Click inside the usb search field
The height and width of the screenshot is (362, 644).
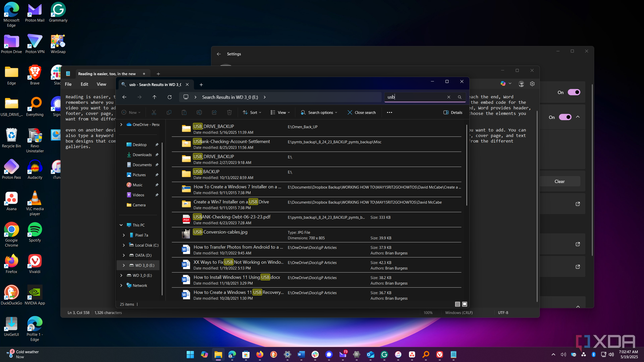click(x=415, y=97)
